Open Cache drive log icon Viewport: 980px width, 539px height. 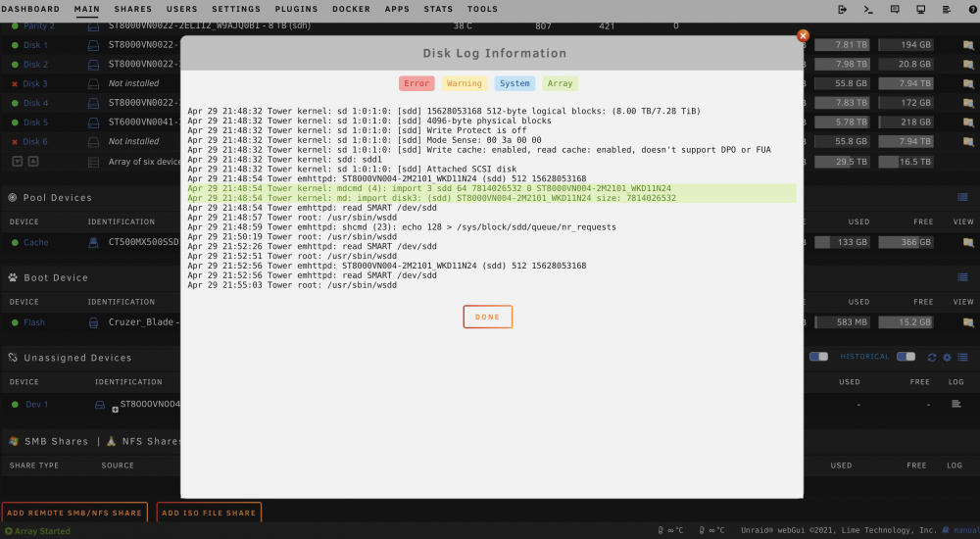(x=93, y=243)
